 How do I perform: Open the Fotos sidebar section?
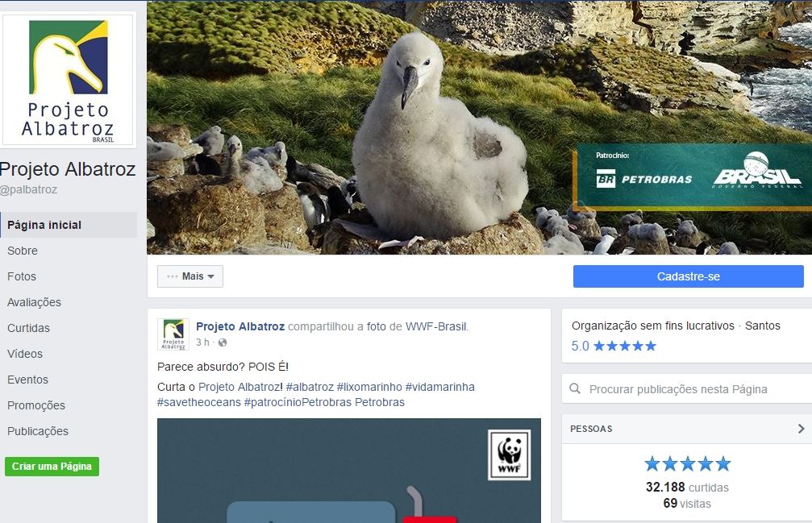coord(22,276)
